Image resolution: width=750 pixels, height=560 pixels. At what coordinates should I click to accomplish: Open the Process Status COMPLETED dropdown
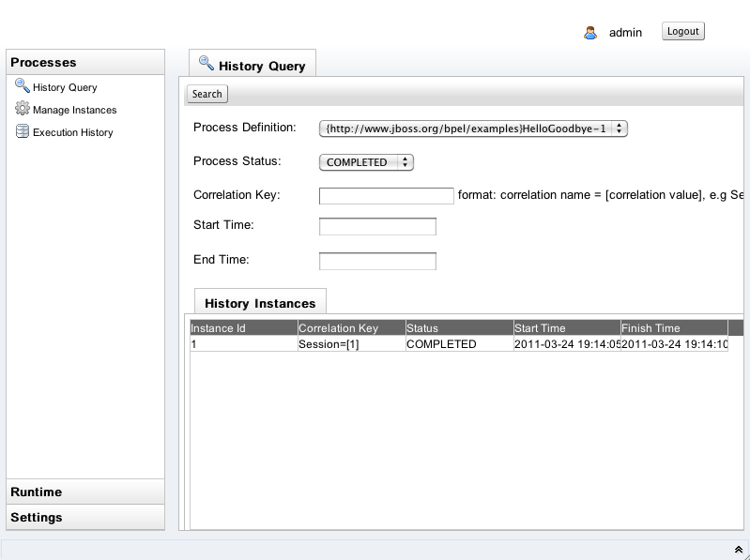pyautogui.click(x=366, y=162)
